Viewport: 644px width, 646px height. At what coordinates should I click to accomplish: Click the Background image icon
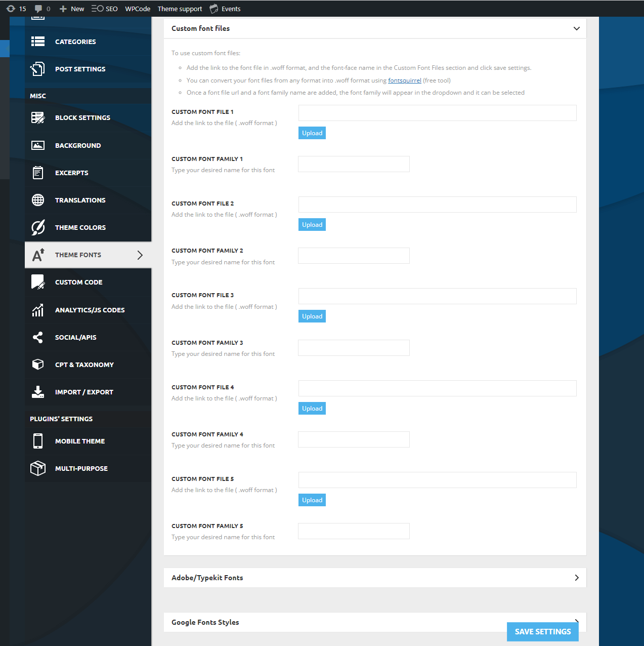(x=38, y=145)
